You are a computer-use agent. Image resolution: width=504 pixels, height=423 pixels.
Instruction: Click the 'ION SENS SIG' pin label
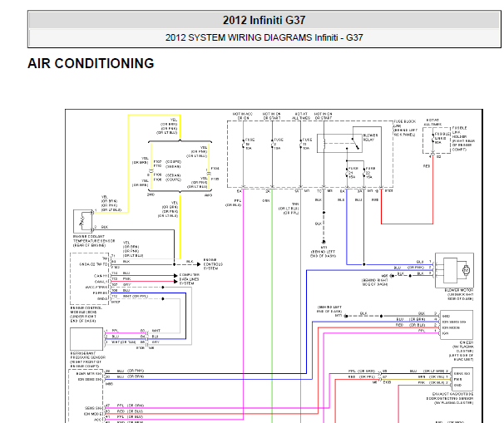90,379
